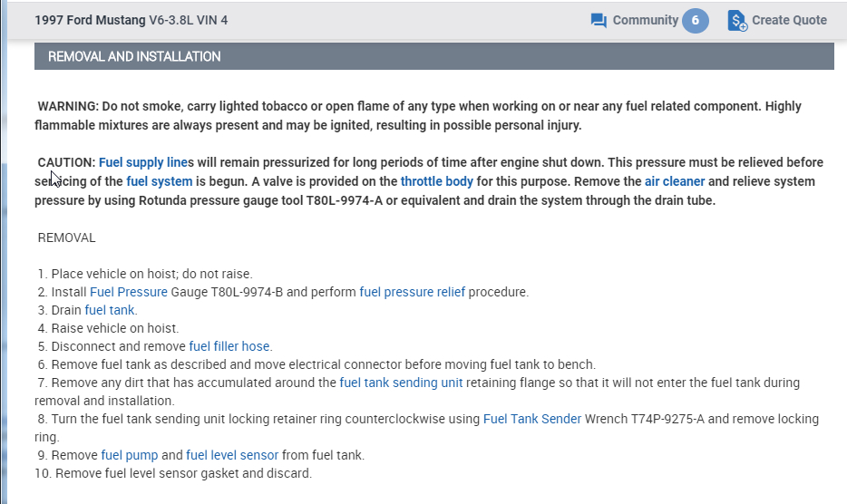Click the REMOVAL subheading text
Image resolution: width=847 pixels, height=504 pixels.
click(x=66, y=237)
